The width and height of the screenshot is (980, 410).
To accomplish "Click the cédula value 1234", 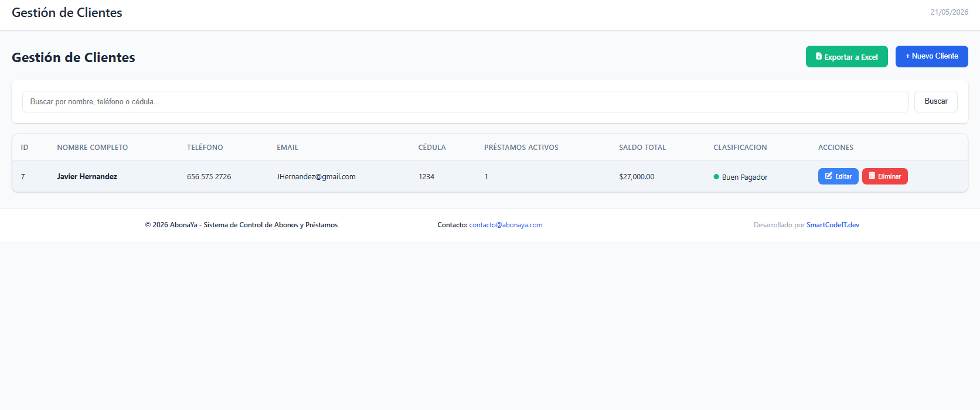I will coord(426,176).
